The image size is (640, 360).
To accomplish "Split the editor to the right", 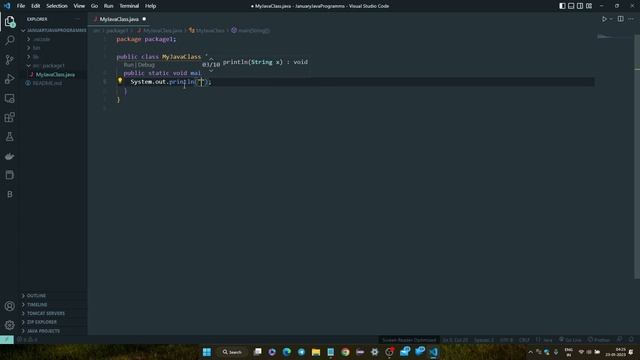I will point(620,19).
